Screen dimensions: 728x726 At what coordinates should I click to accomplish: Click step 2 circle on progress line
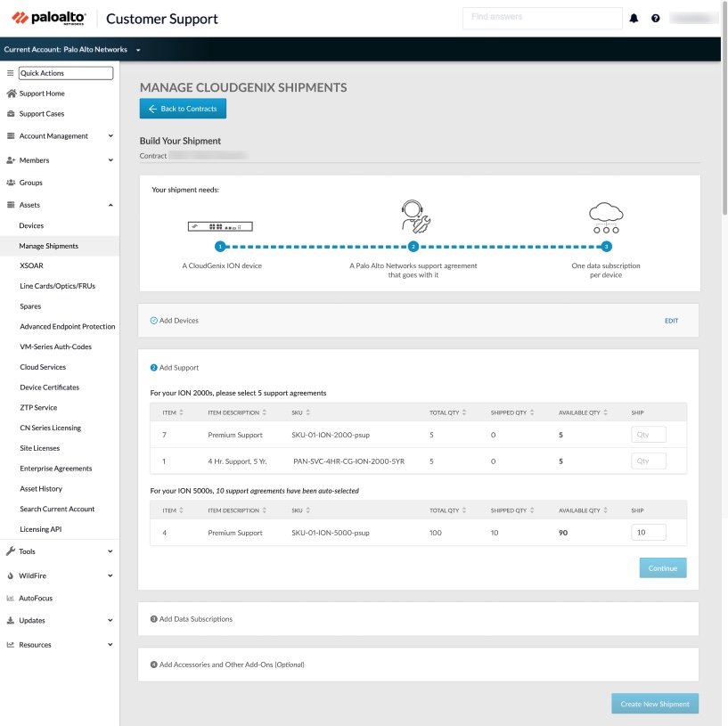(x=413, y=247)
